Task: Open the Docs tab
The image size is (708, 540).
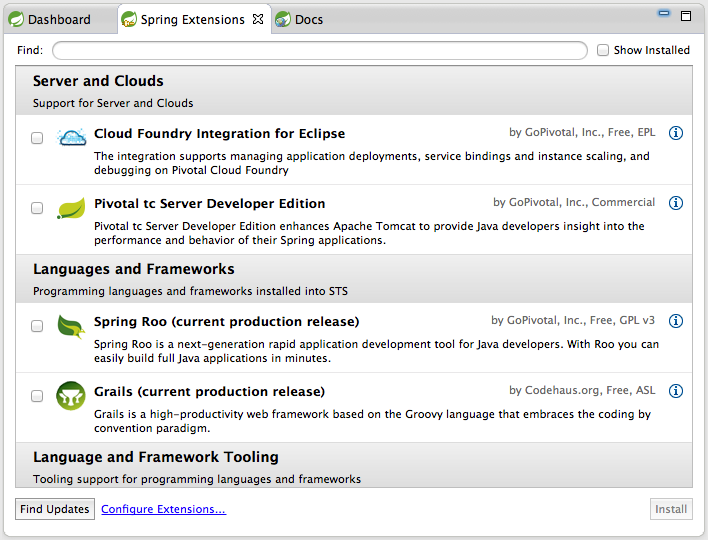Action: (299, 19)
